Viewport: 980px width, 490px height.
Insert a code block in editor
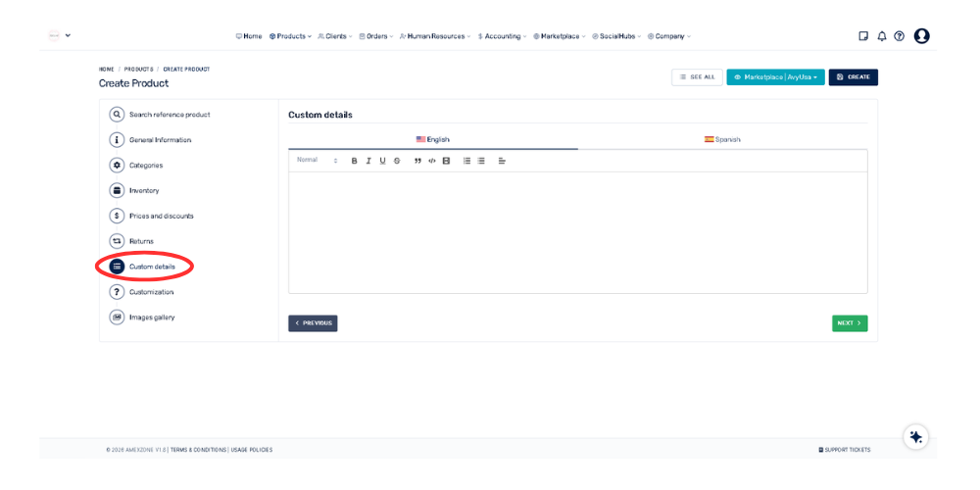pyautogui.click(x=432, y=161)
